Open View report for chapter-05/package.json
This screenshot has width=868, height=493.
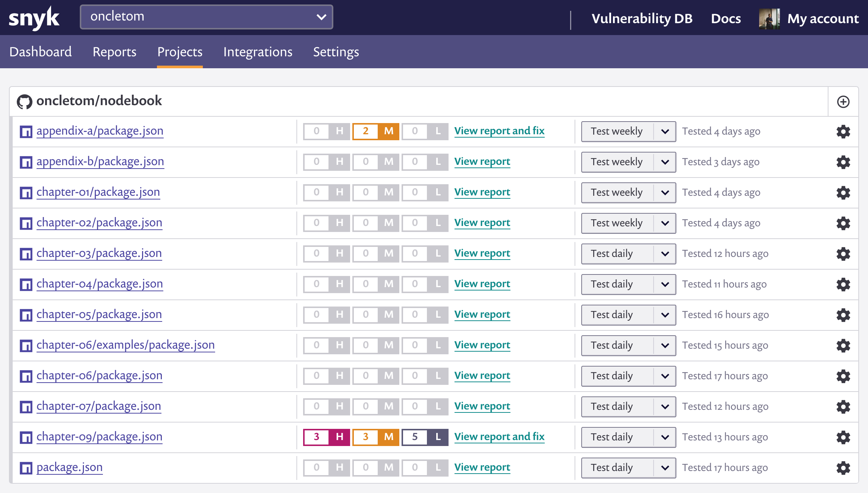coord(482,314)
